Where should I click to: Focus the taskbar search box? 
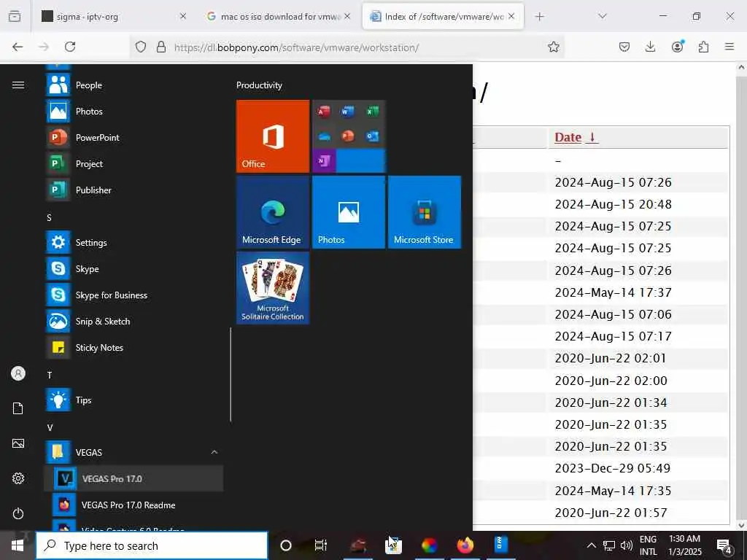click(152, 545)
